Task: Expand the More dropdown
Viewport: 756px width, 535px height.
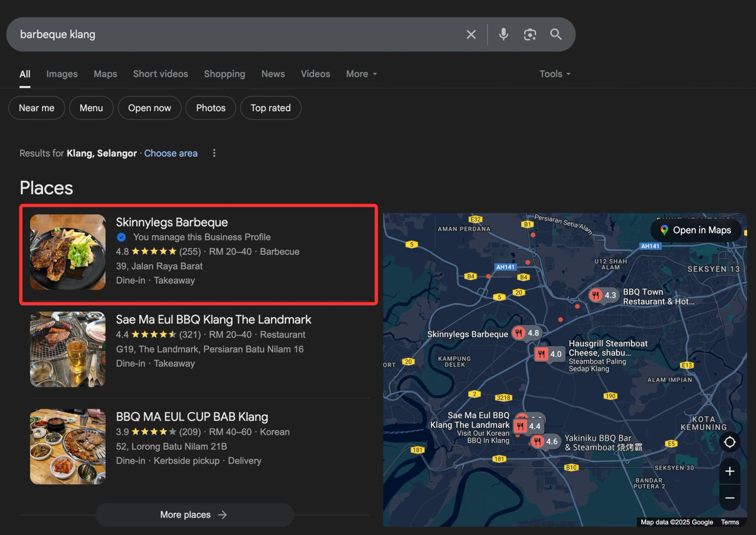Action: [361, 74]
